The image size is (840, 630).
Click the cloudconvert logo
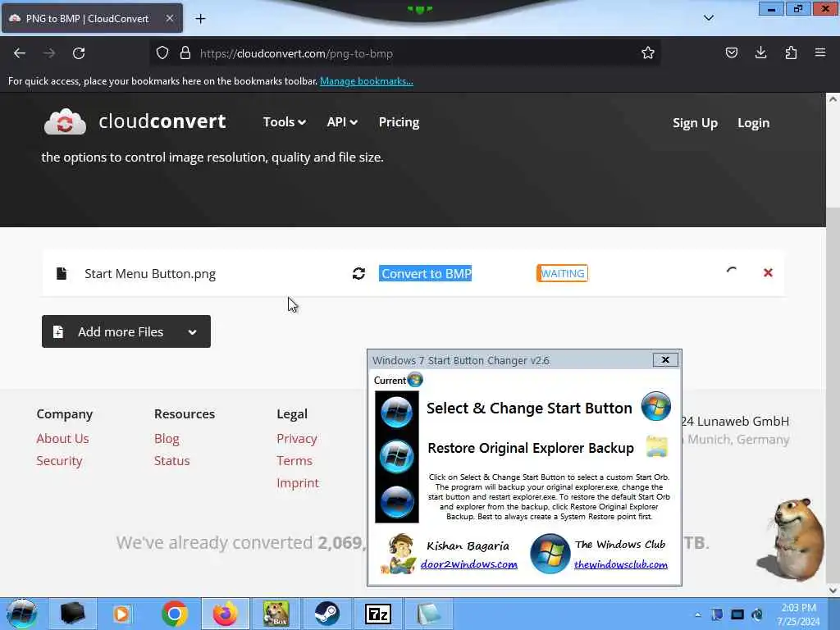tap(135, 121)
